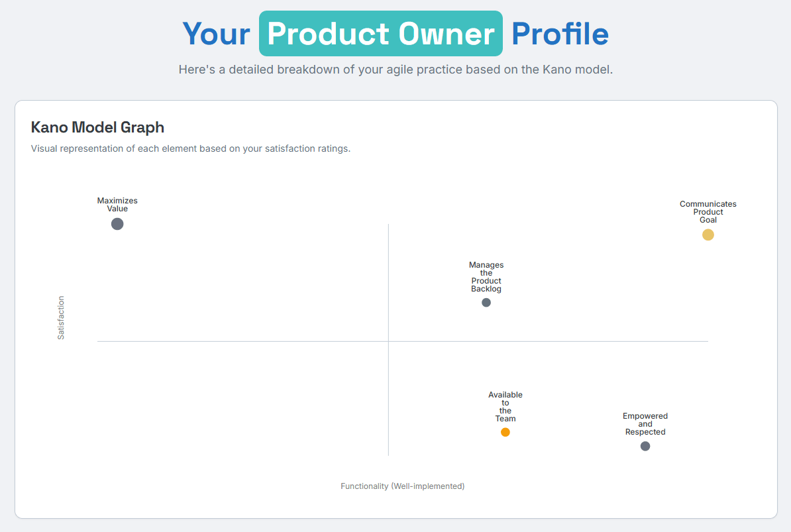Viewport: 791px width, 532px height.
Task: Click the orange Available to the Team dot
Action: [505, 432]
